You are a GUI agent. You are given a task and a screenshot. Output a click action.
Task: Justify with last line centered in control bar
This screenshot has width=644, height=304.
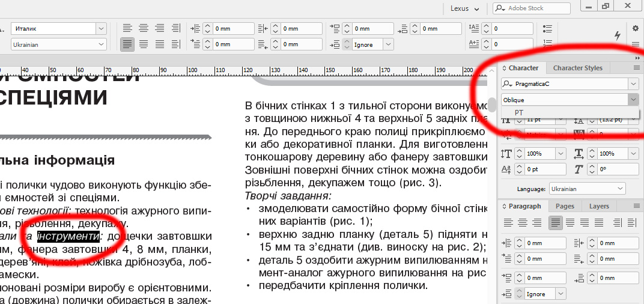pos(144,44)
